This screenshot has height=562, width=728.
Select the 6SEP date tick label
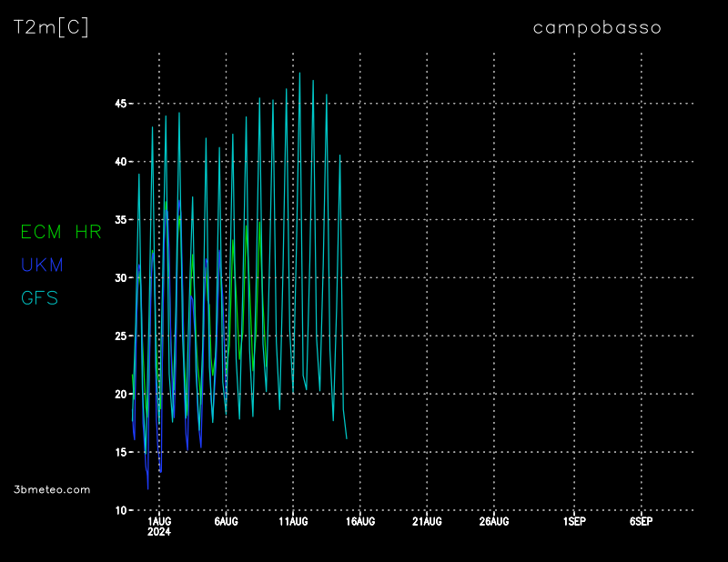coord(641,522)
